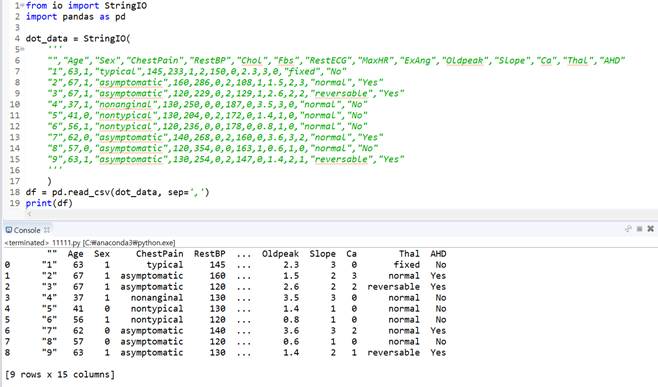Viewport: 658px width, 387px height.
Task: Click 'pandas' in the line 2 import
Action: click(78, 17)
